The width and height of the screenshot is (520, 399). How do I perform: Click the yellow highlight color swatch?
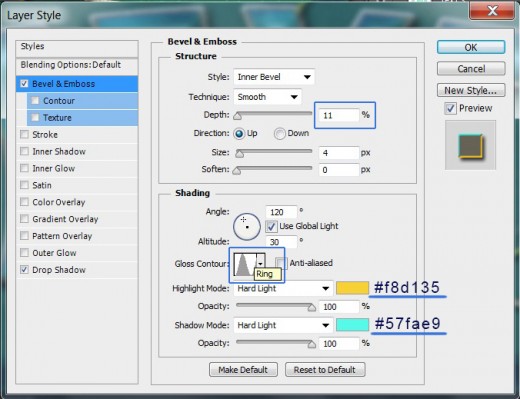point(352,288)
